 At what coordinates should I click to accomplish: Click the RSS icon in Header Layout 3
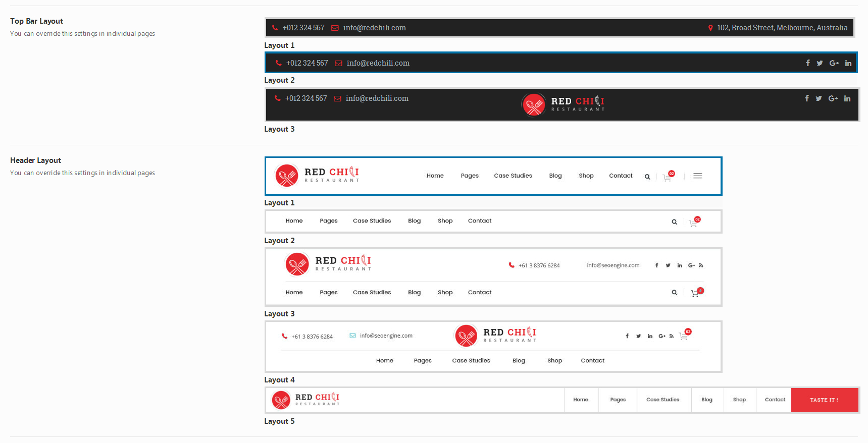coord(701,265)
